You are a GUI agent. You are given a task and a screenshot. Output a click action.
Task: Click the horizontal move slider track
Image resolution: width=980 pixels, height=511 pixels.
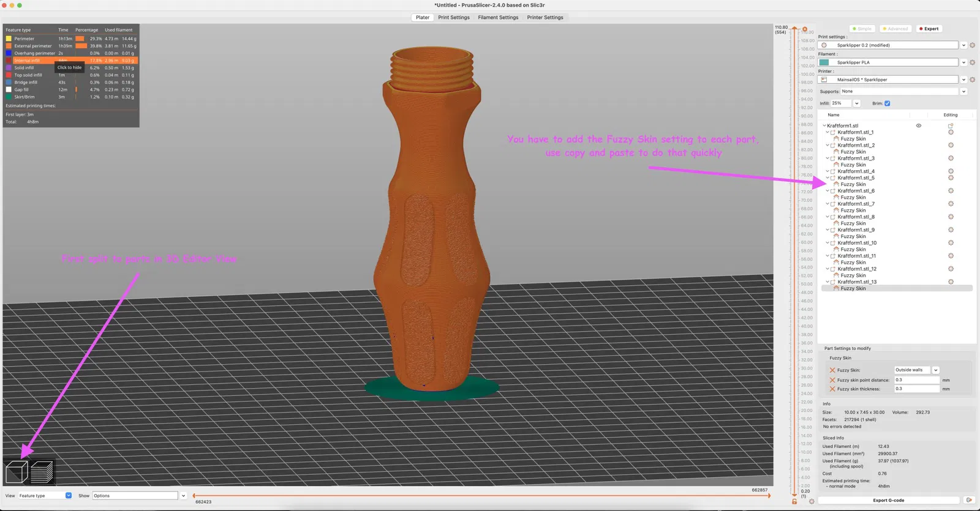[x=481, y=496]
